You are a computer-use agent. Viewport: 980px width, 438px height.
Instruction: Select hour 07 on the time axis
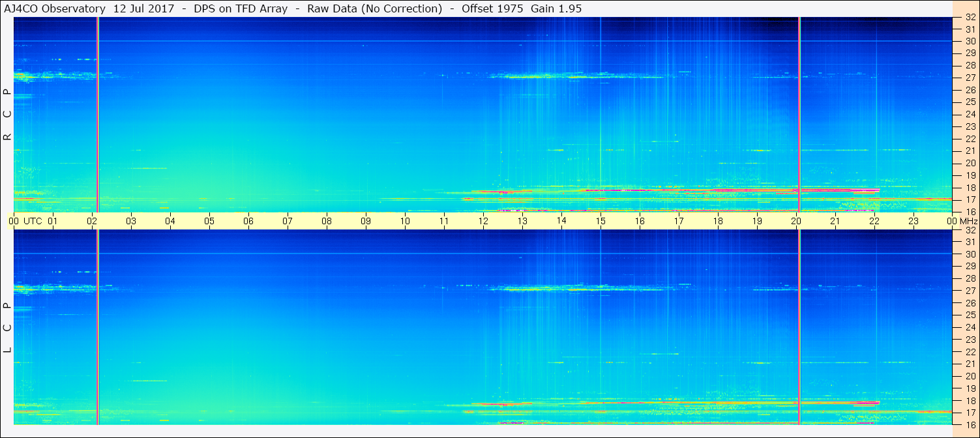[288, 221]
